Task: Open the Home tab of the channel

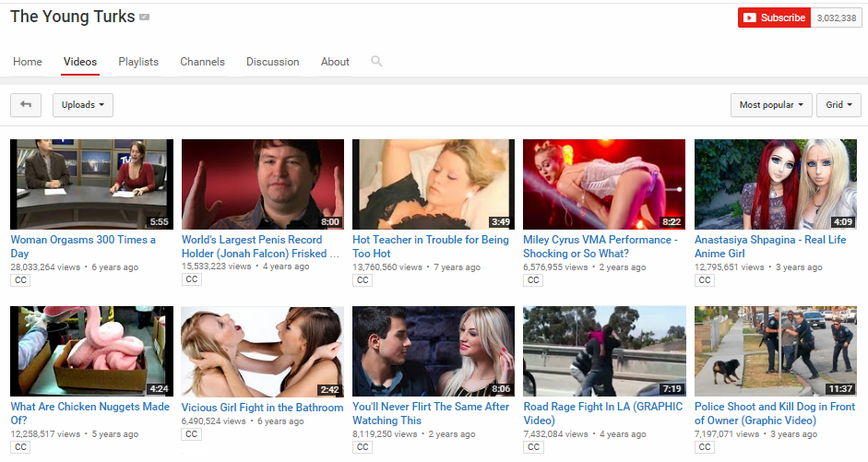Action: tap(28, 62)
